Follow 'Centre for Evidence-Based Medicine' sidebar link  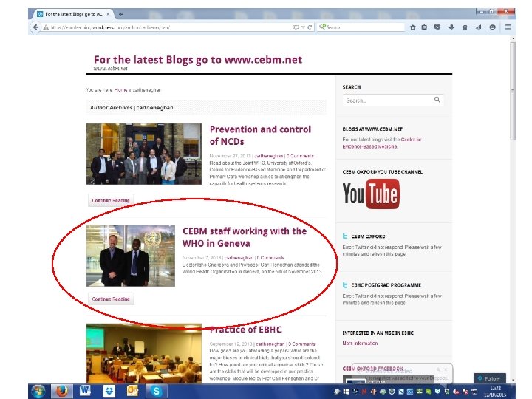[382, 143]
